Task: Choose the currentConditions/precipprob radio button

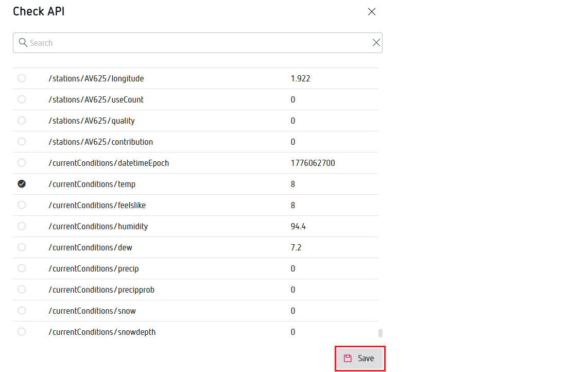Action: coord(22,290)
